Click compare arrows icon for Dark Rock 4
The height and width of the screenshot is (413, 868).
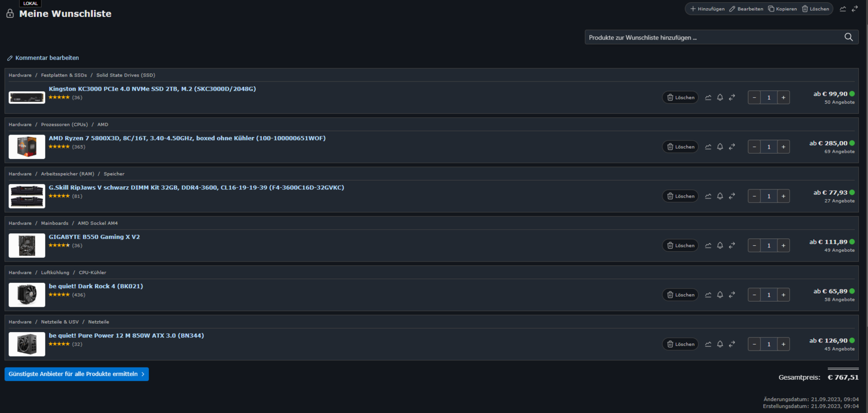[732, 295]
